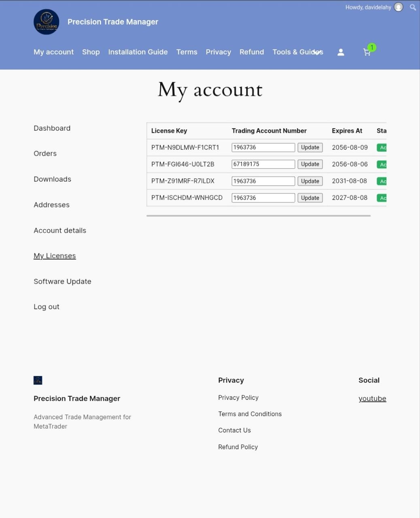The width and height of the screenshot is (420, 518).
Task: Click Log out in the sidebar
Action: point(47,307)
